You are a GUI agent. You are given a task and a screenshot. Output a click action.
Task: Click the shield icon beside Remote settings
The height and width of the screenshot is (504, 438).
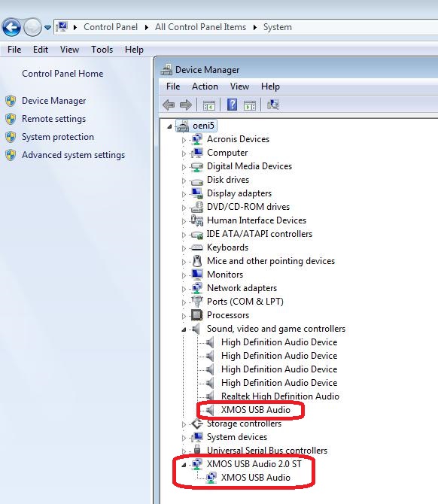pos(11,119)
